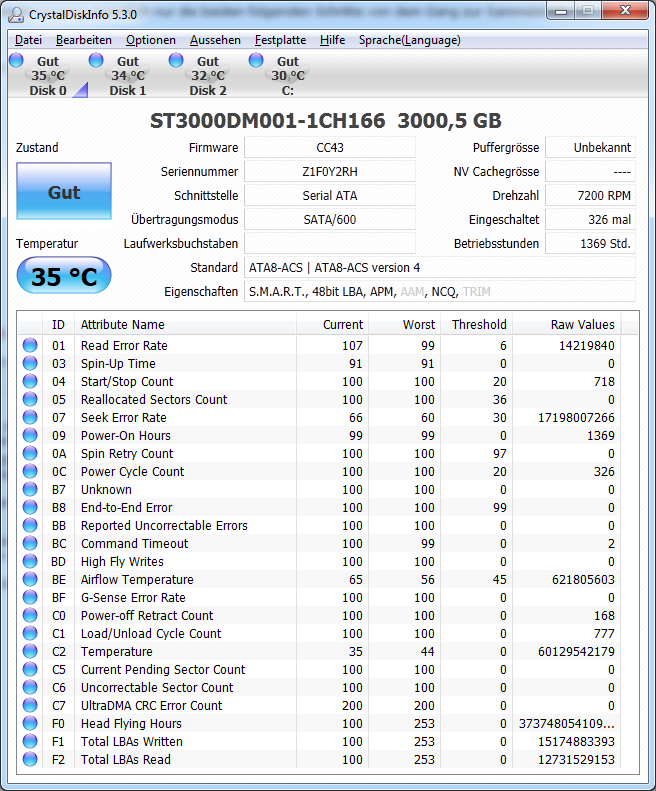Switch to Disk 2 tab
Screen dimensions: 656x791
pos(207,75)
